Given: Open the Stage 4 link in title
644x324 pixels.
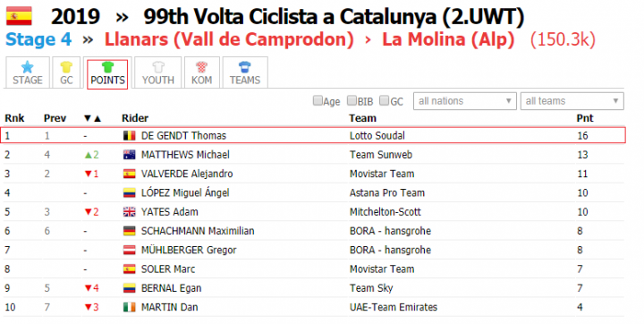Looking at the screenshot, I should [38, 40].
